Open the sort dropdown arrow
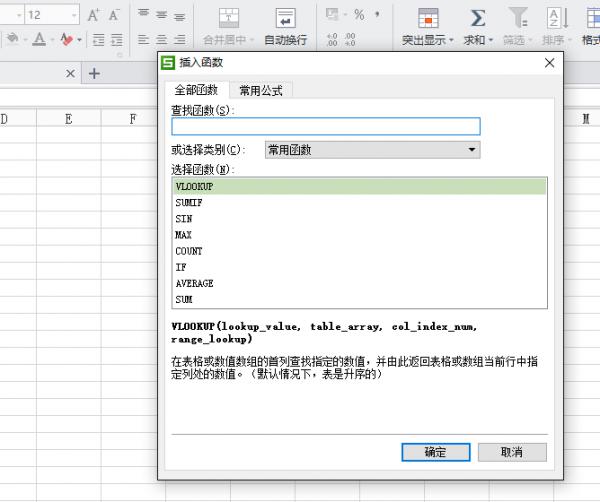The height and width of the screenshot is (502, 600). [x=570, y=40]
